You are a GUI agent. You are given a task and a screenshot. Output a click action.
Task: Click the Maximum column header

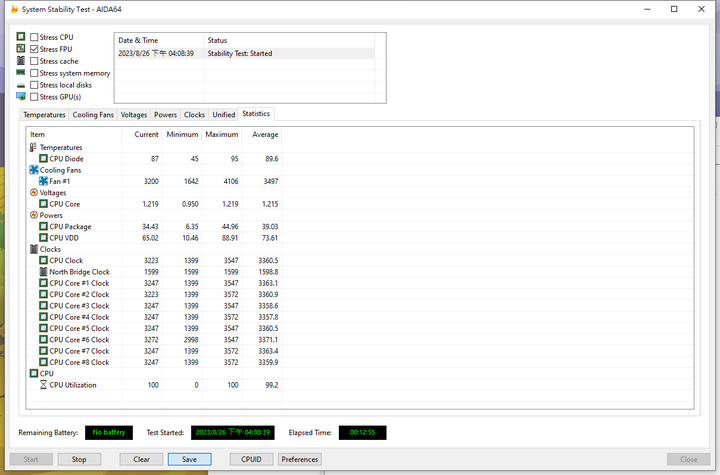222,134
